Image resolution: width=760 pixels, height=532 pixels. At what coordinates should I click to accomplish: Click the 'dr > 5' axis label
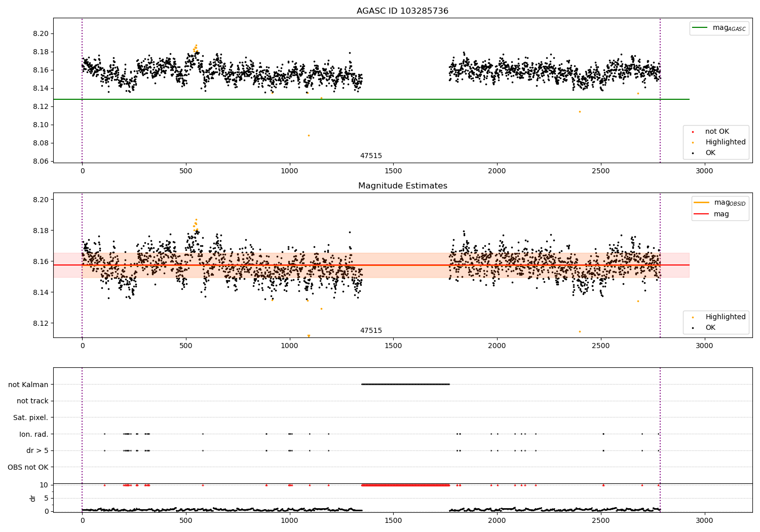(x=37, y=451)
